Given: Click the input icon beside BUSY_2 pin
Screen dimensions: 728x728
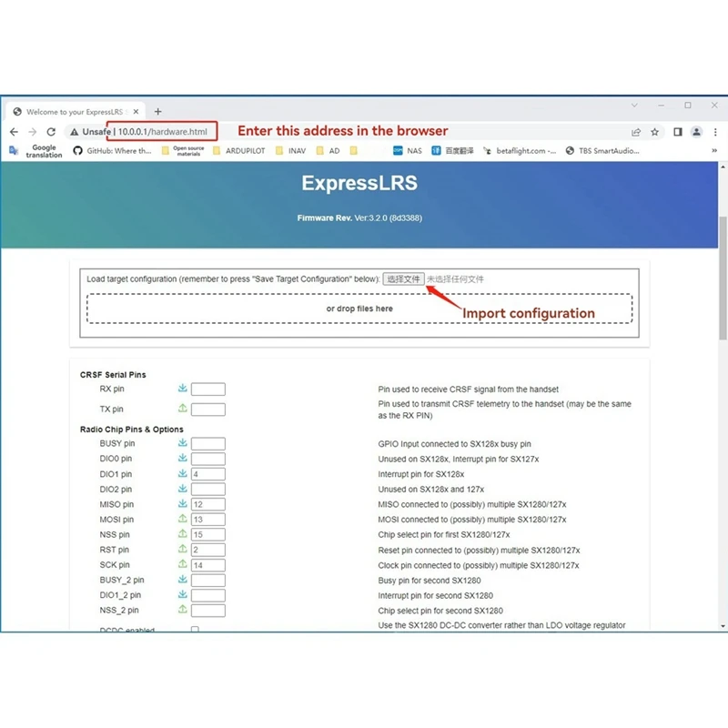Looking at the screenshot, I should 183,579.
